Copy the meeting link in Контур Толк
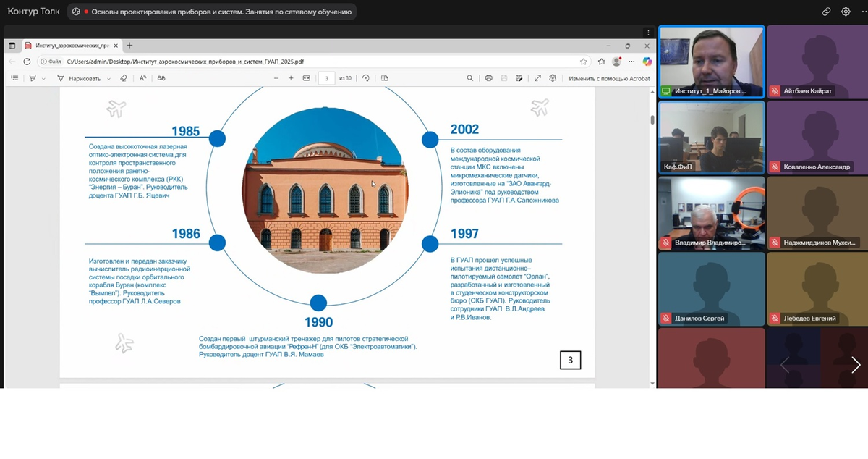The width and height of the screenshot is (868, 459). [826, 12]
